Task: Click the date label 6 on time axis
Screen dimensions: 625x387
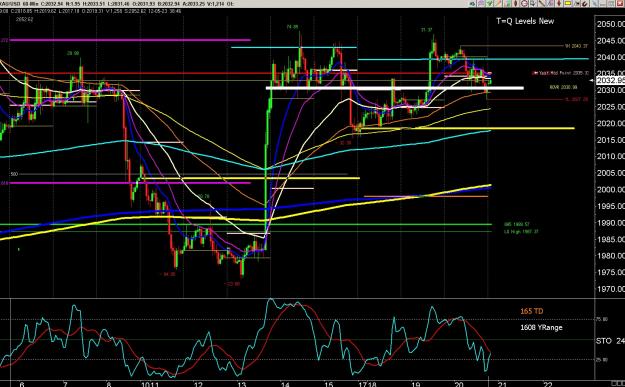Action: 22,384
